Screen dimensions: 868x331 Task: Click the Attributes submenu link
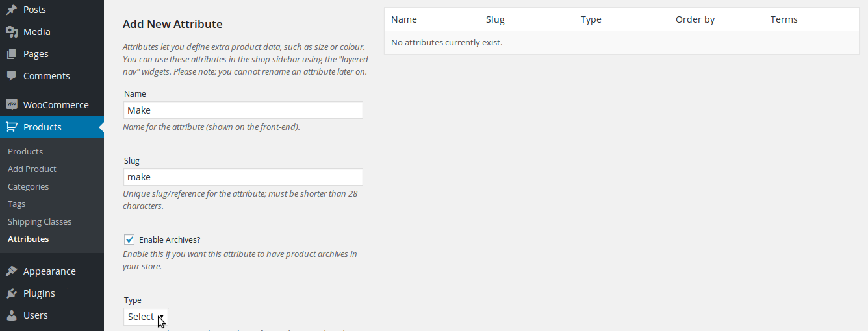point(28,239)
